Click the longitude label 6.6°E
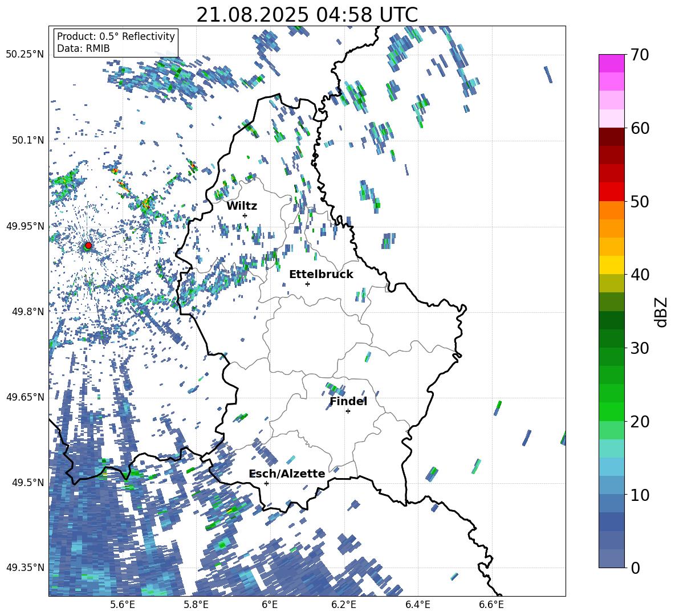The image size is (675, 616). (x=491, y=605)
